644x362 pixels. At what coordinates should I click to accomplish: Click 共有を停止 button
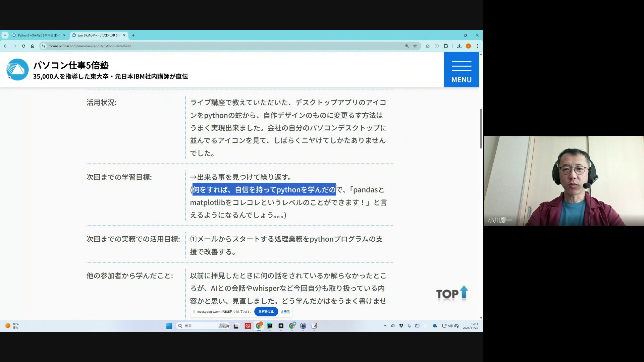266,312
